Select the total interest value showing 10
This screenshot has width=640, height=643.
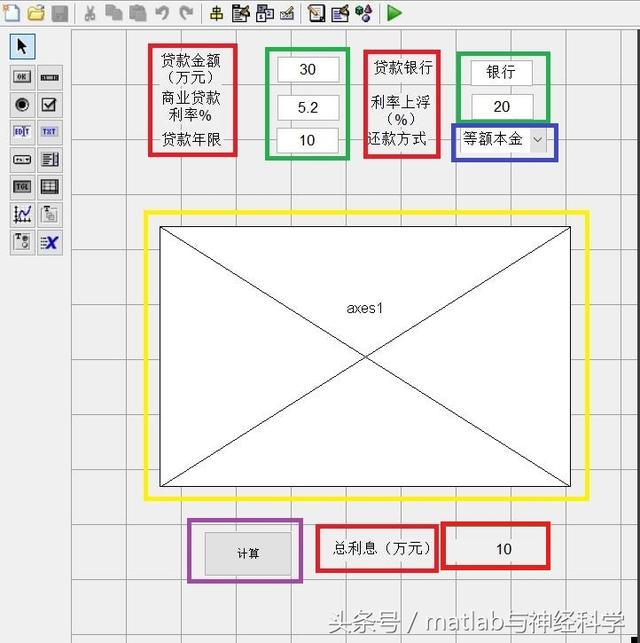tap(503, 549)
